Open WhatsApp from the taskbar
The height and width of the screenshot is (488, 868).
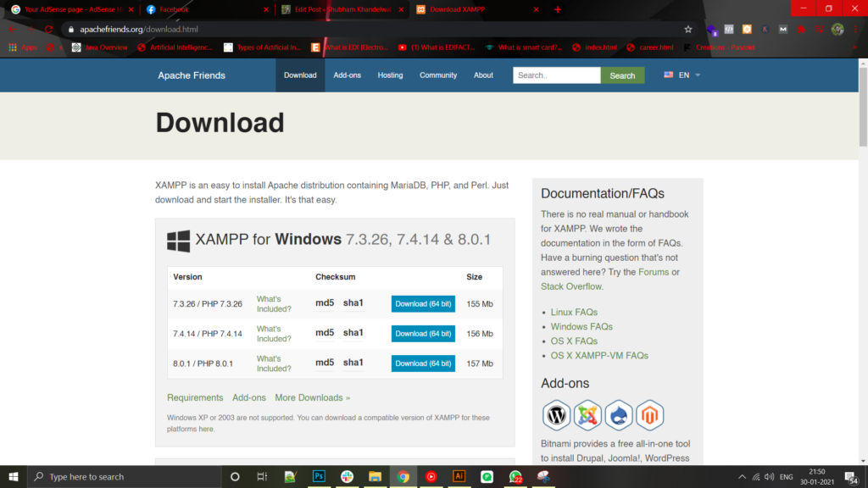[515, 476]
